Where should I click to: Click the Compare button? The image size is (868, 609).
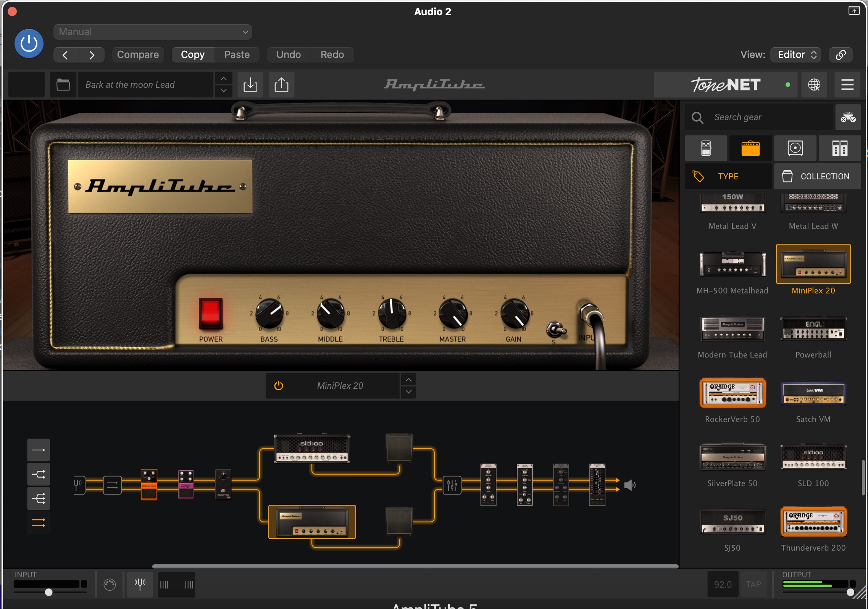tap(138, 55)
